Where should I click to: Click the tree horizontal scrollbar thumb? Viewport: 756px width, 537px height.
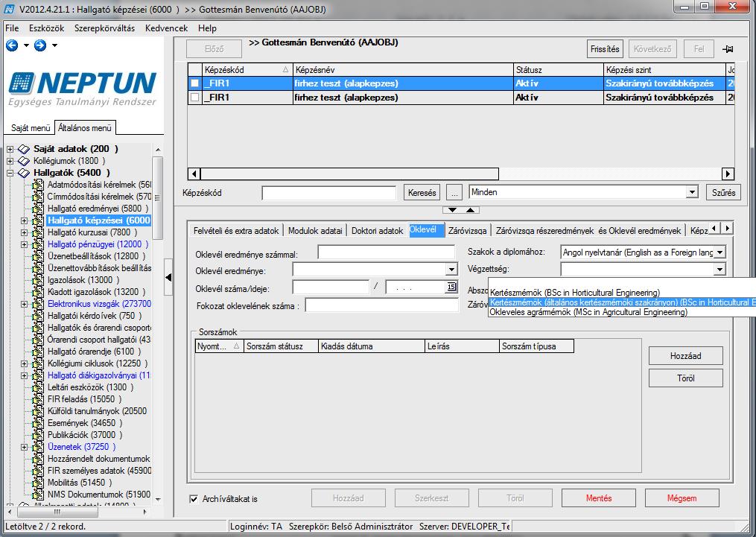(57, 512)
